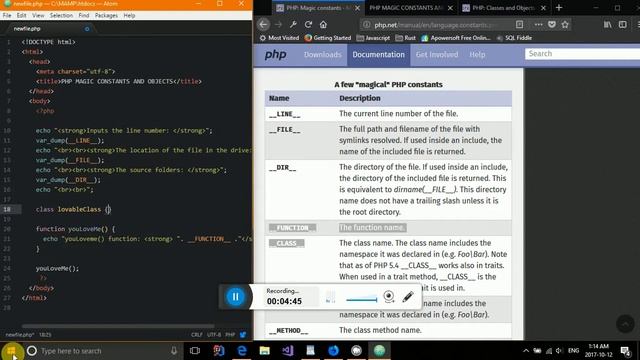This screenshot has height=360, width=640.
Task: Click the recorder webcam icon
Action: [389, 296]
